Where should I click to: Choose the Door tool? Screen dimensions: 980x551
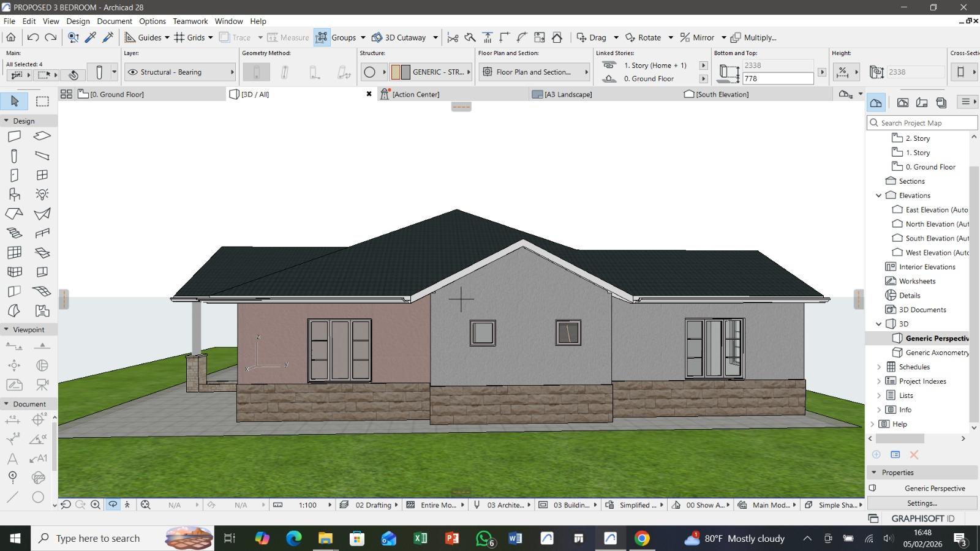click(x=14, y=175)
